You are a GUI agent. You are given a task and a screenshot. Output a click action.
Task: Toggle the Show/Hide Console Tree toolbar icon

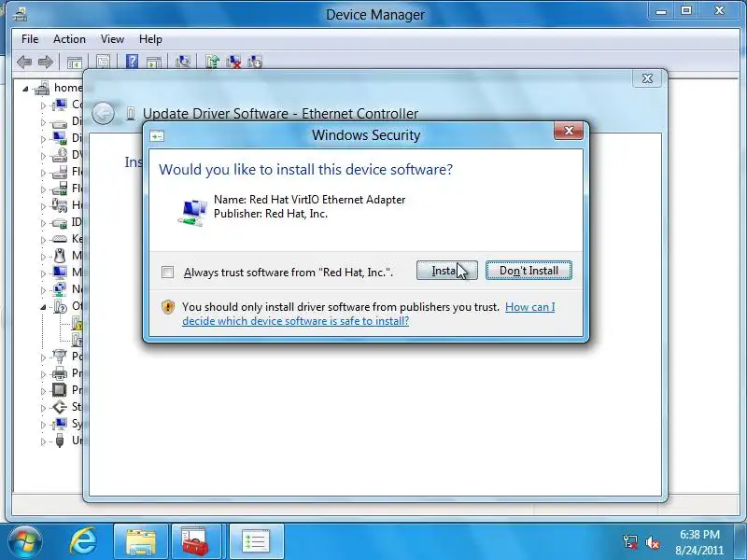(75, 62)
